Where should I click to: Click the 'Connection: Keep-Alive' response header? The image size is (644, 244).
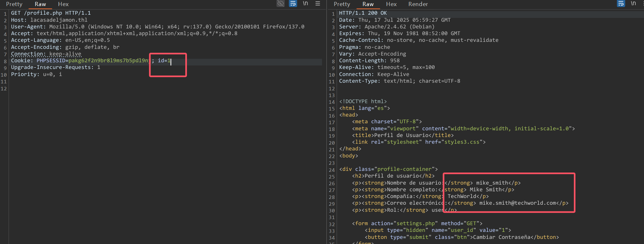click(x=374, y=74)
